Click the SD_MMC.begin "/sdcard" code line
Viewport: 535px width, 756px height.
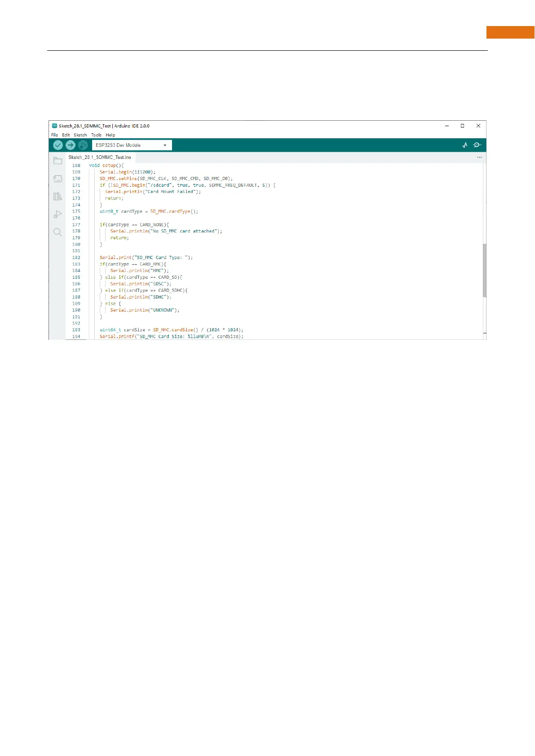187,185
